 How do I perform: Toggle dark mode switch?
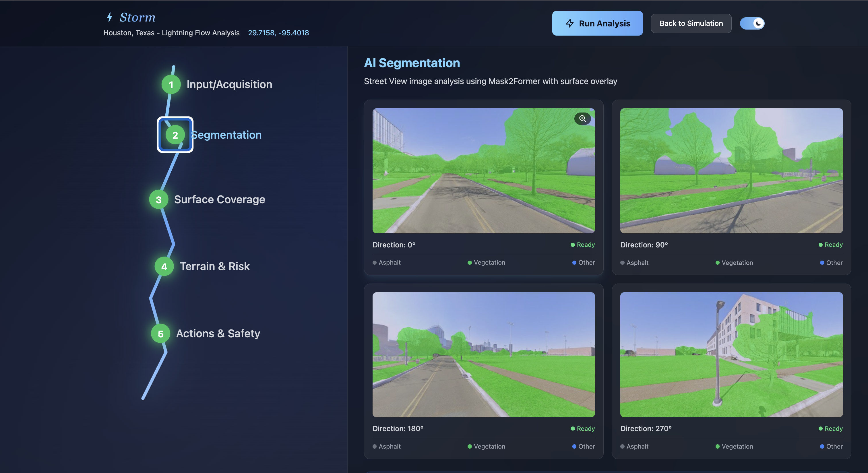(x=752, y=23)
